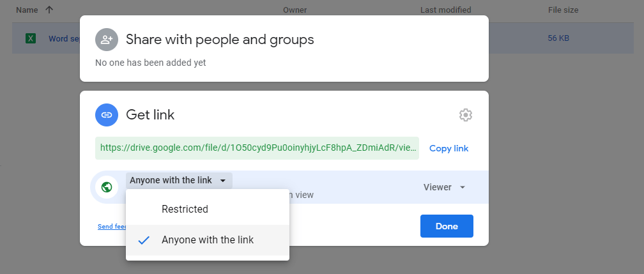Open sharing settings with the gear icon
Image resolution: width=644 pixels, height=274 pixels.
[465, 115]
